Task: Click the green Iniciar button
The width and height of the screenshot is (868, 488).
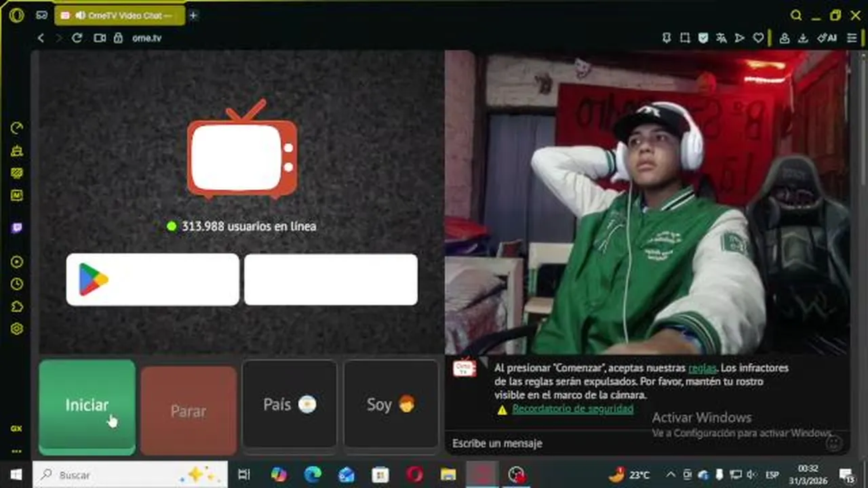Action: click(87, 407)
